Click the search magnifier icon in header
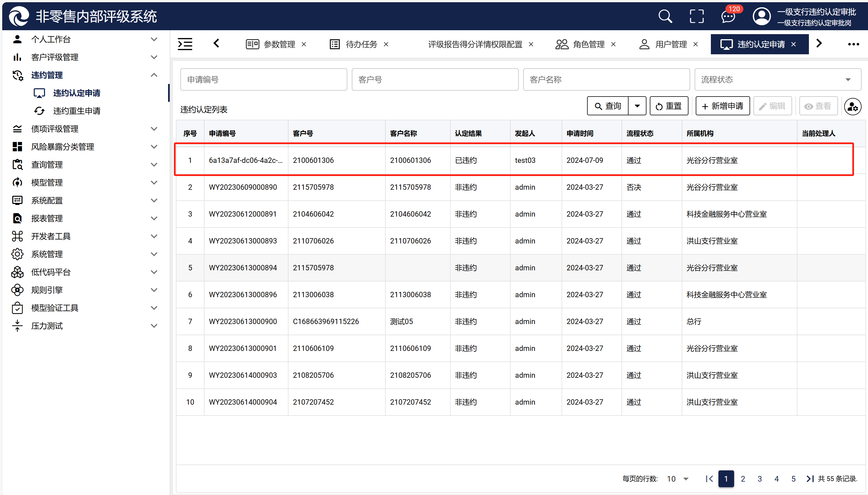The image size is (868, 495). coord(665,16)
